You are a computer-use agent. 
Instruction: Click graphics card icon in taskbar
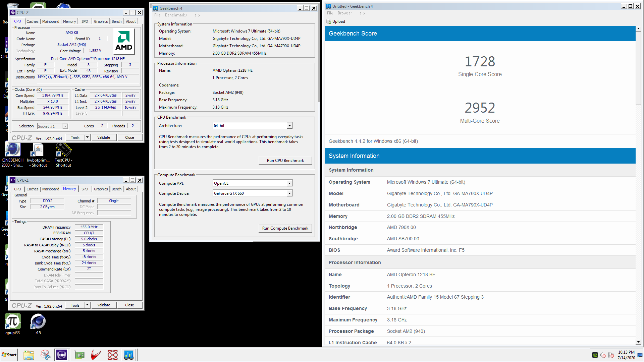coord(79,355)
